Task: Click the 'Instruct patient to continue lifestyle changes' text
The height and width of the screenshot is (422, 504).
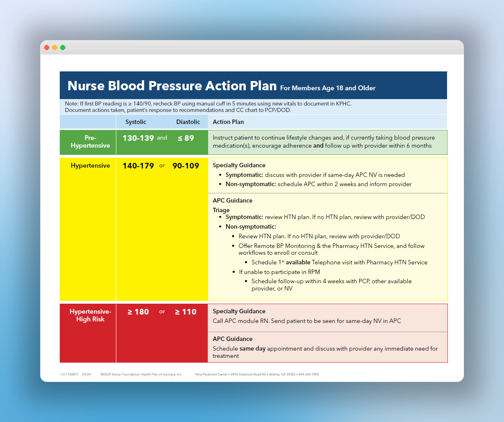Action: click(324, 142)
